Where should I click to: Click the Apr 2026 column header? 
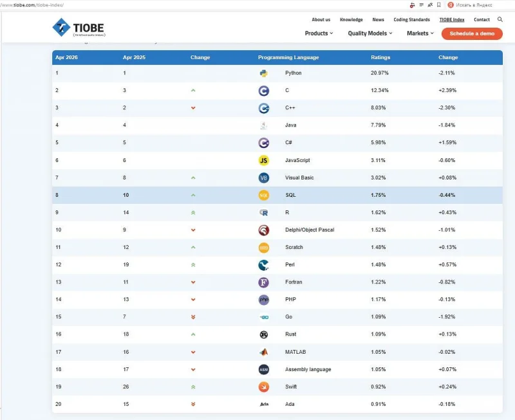tap(66, 57)
